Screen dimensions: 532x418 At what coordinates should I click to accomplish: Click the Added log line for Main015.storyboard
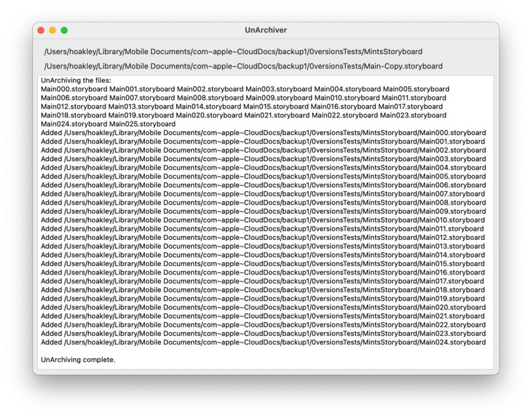263,264
